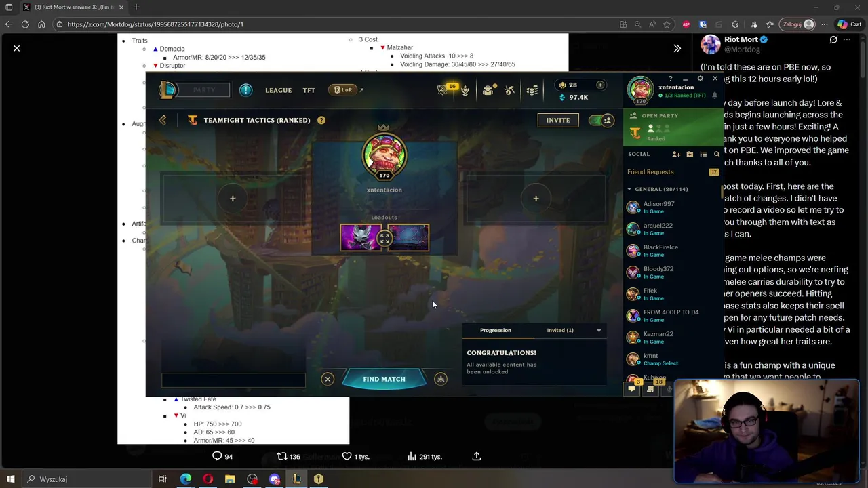Open the Opera taskbar icon
This screenshot has width=868, height=488.
pos(208,479)
